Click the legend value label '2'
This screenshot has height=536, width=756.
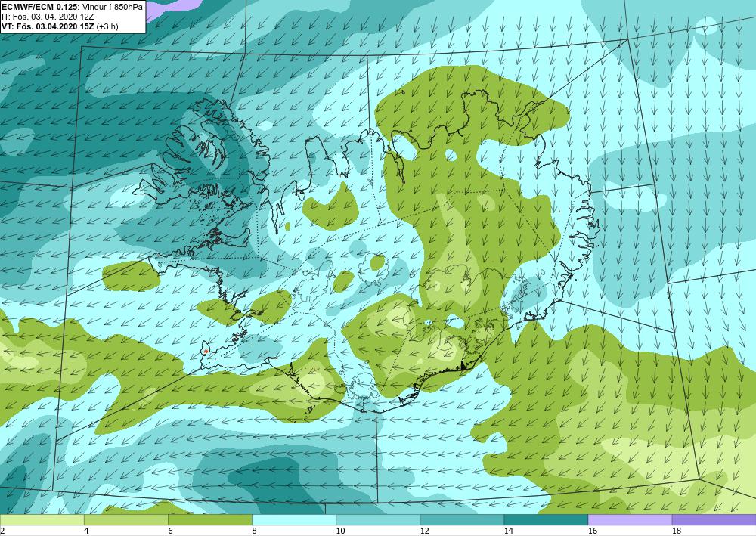[2, 531]
